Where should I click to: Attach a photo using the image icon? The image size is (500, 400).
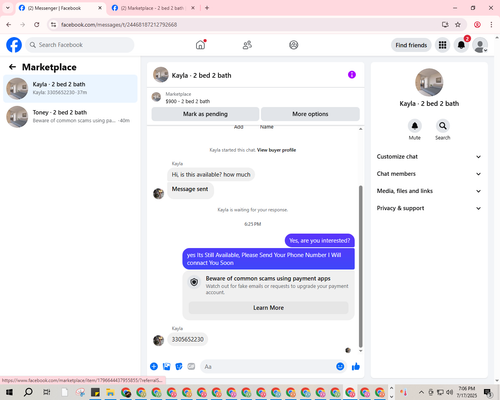[x=166, y=367]
